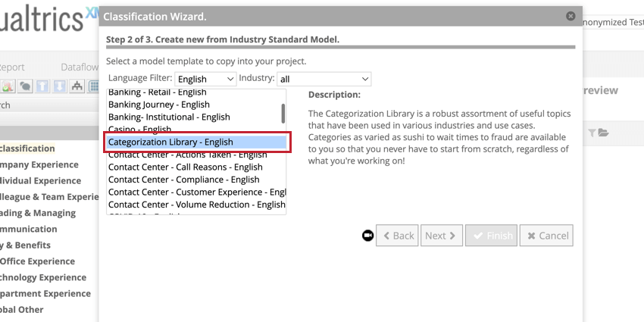Select the Leading & Managing category
Viewport: 644px width, 322px height.
[x=37, y=213]
